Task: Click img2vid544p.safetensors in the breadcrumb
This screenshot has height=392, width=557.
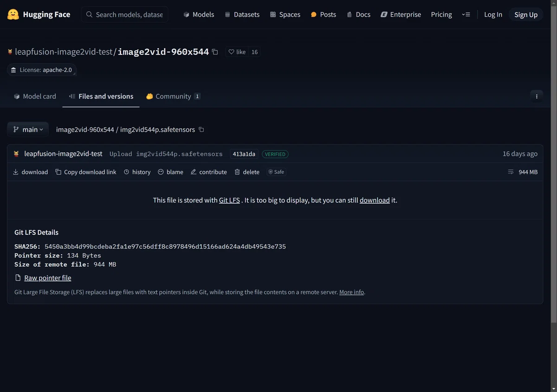Action: (x=157, y=129)
